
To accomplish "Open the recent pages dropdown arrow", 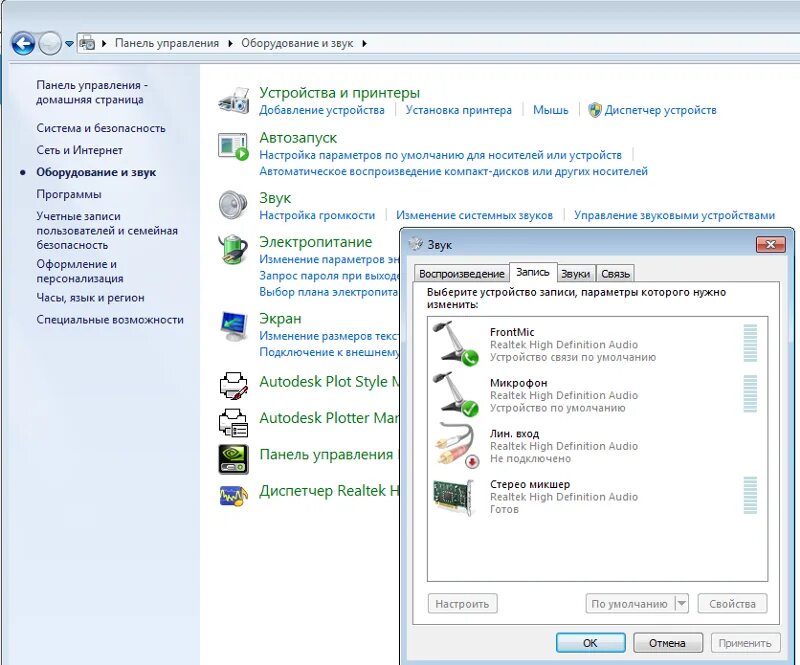I will coord(69,44).
